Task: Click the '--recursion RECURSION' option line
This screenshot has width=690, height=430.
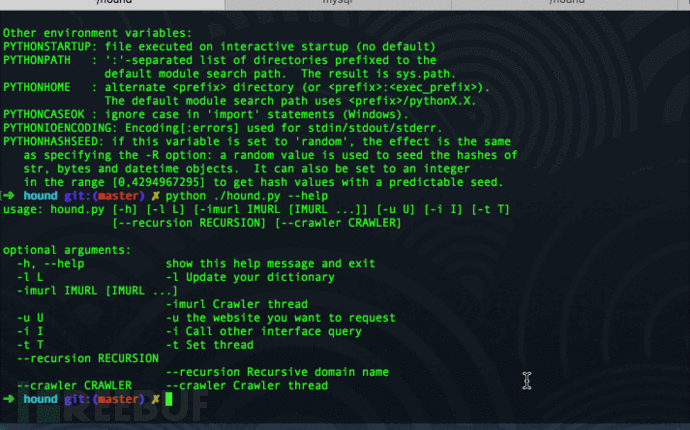Action: coord(88,358)
